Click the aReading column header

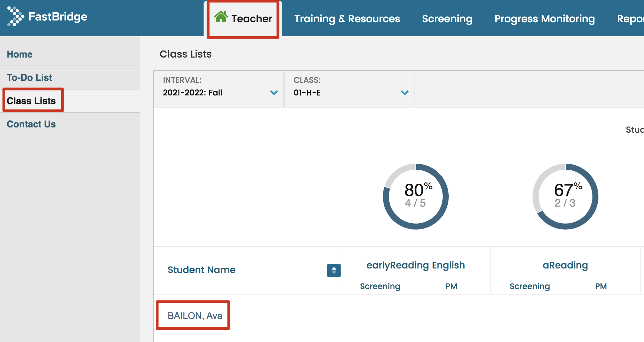click(x=565, y=265)
